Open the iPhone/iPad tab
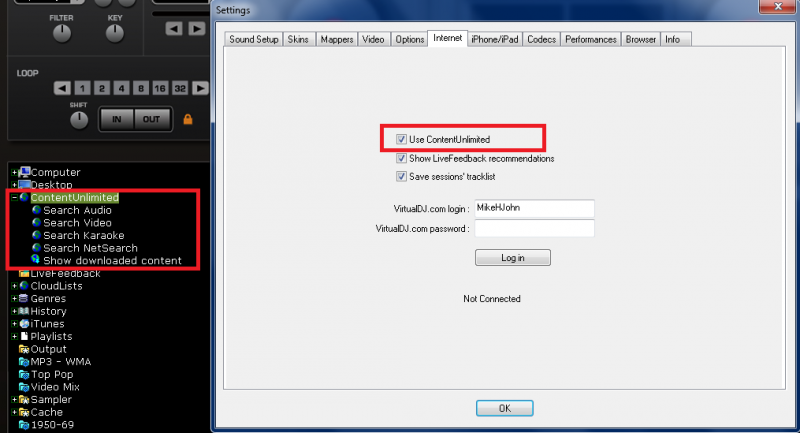The width and height of the screenshot is (800, 433). pos(494,39)
